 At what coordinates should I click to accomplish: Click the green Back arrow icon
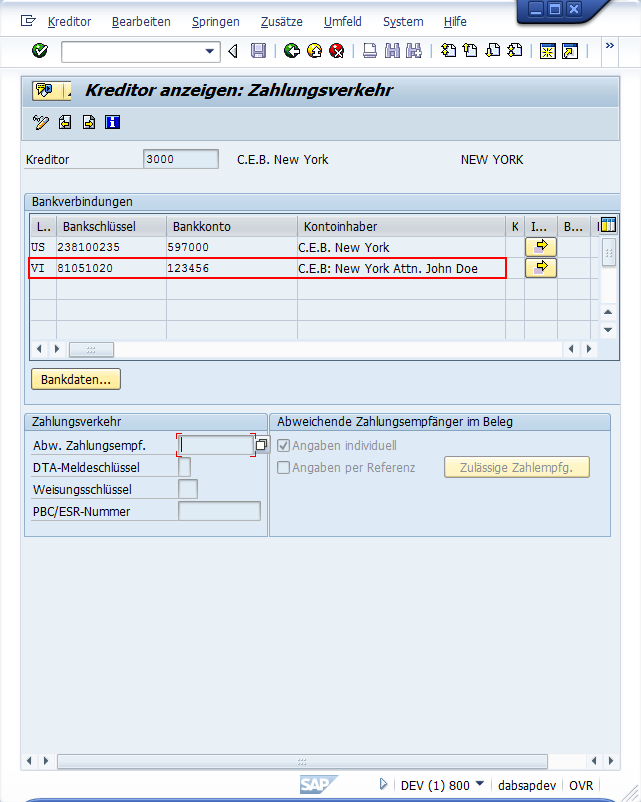coord(292,51)
